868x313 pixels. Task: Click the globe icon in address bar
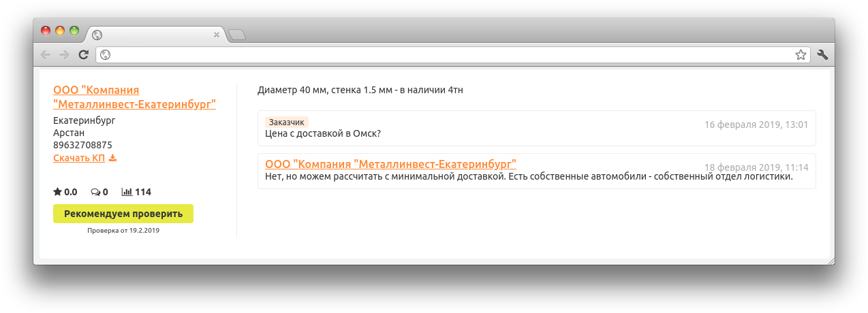pos(106,55)
